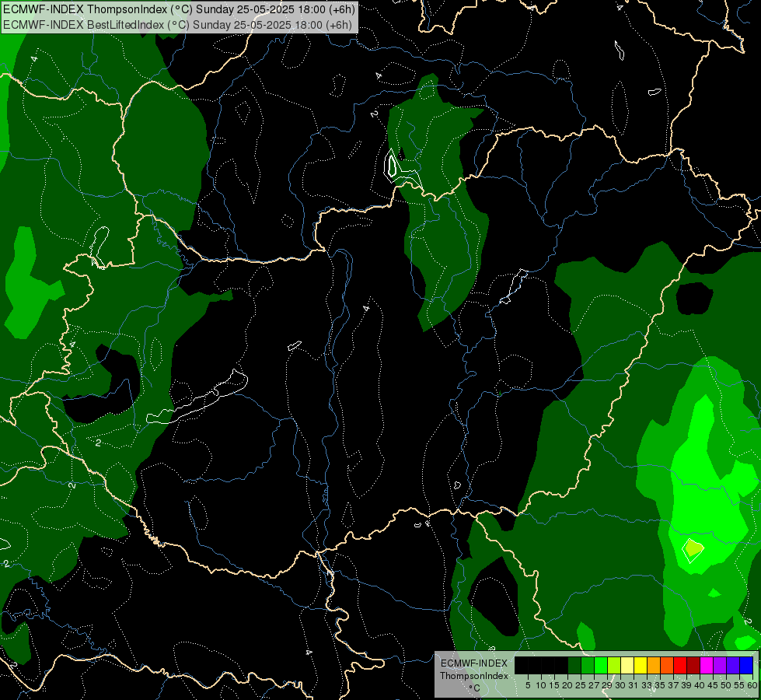Image resolution: width=761 pixels, height=700 pixels.
Task: Click the pale yellow 30–31 legend swatch
Action: point(627,665)
